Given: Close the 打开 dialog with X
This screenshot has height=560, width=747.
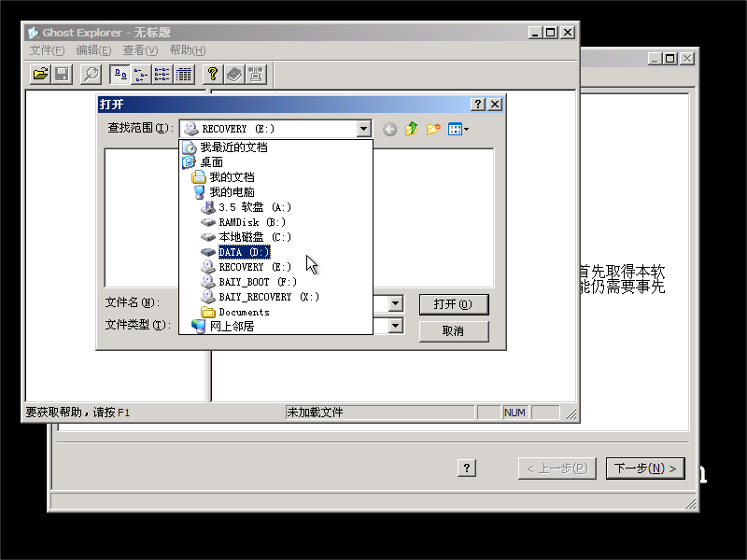Looking at the screenshot, I should click(x=495, y=105).
